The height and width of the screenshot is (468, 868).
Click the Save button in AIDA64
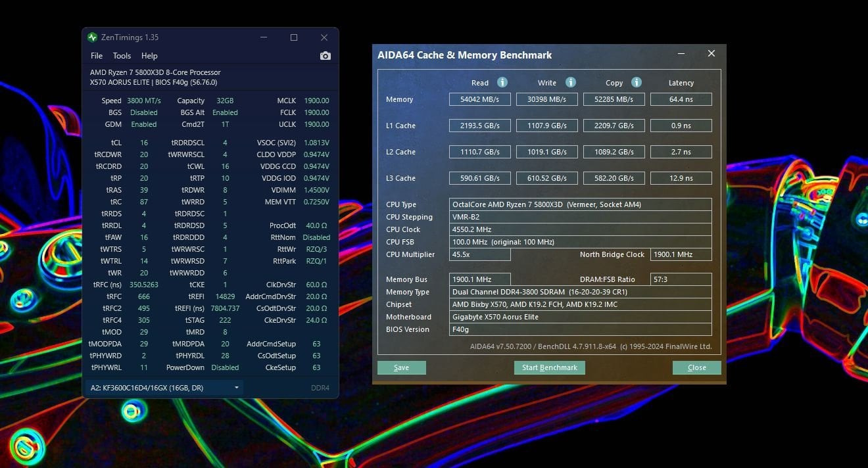coord(402,367)
